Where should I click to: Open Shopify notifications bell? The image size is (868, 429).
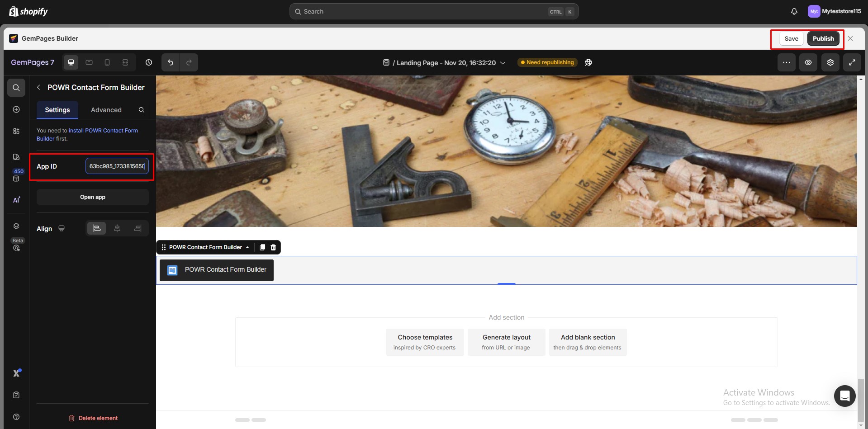click(794, 11)
